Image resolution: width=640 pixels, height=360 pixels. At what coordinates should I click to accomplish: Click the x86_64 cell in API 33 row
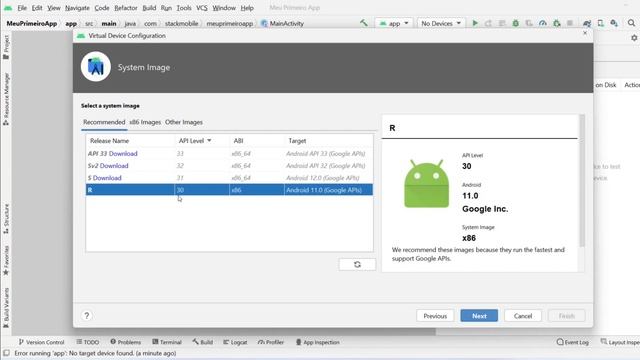click(241, 153)
